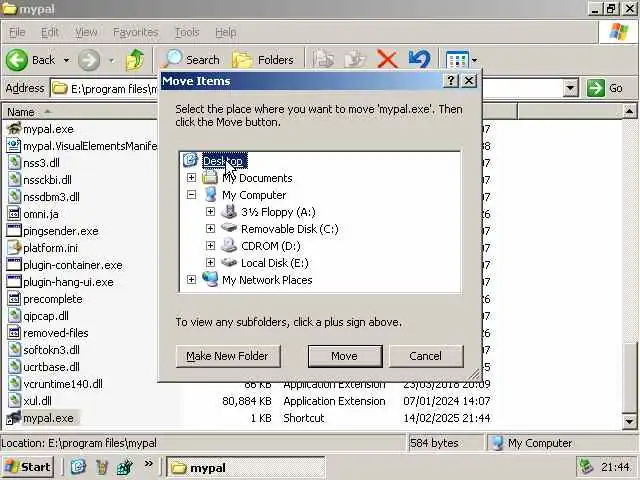Select the pingsender.exe file icon
The height and width of the screenshot is (480, 640).
tap(14, 231)
